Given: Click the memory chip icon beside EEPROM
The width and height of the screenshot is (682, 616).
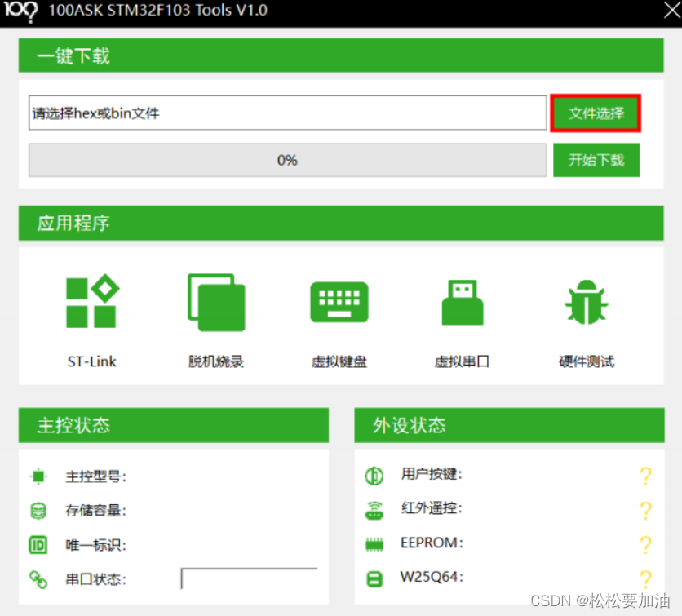Looking at the screenshot, I should (374, 544).
